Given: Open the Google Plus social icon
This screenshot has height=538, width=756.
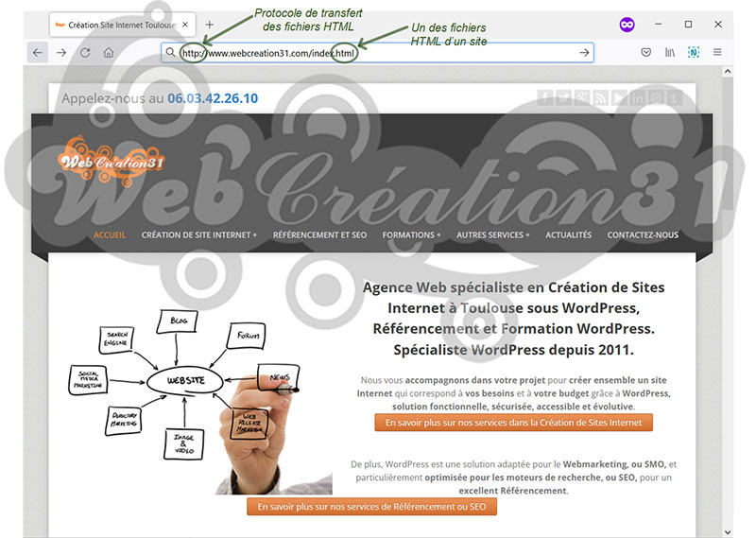Looking at the screenshot, I should (x=582, y=98).
